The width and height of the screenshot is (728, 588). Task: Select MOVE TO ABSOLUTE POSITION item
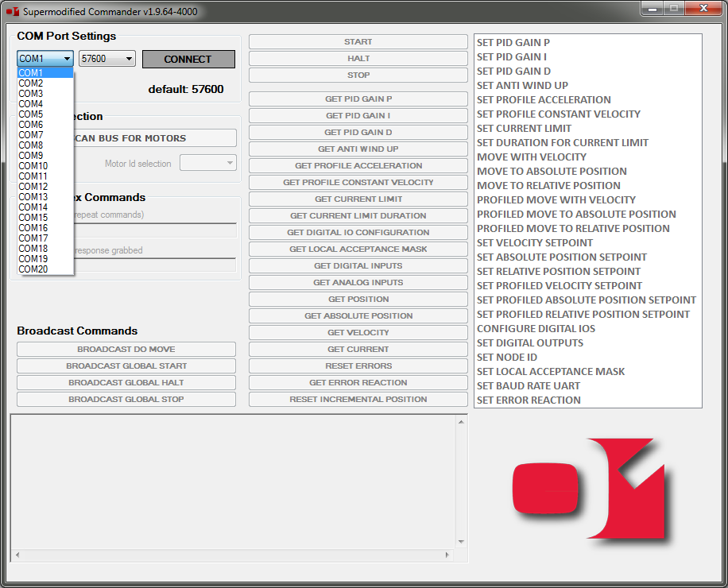(552, 172)
